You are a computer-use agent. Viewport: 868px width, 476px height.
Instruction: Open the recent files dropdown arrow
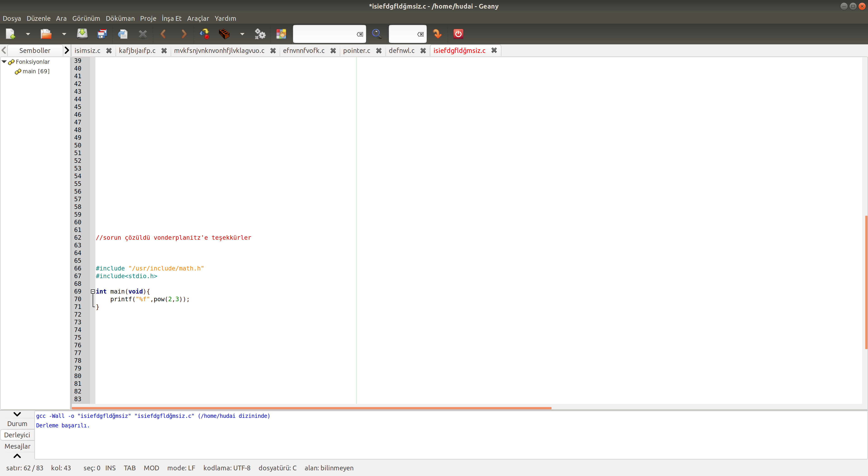click(64, 34)
